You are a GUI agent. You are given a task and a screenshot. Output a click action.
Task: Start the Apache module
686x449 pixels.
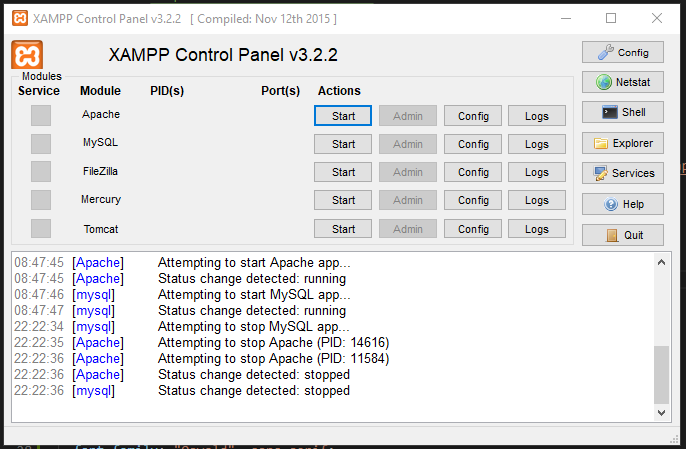pos(343,116)
